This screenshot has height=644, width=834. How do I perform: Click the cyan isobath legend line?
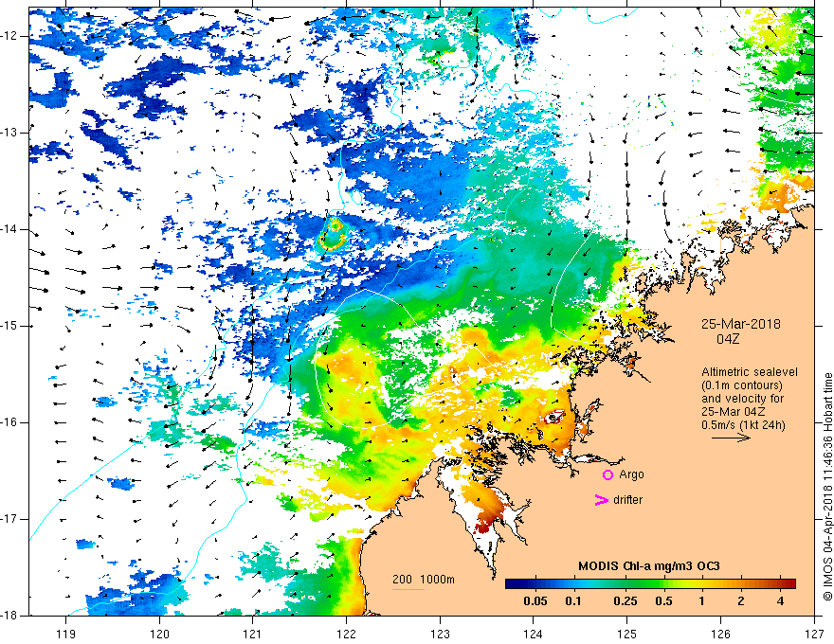coord(408,589)
